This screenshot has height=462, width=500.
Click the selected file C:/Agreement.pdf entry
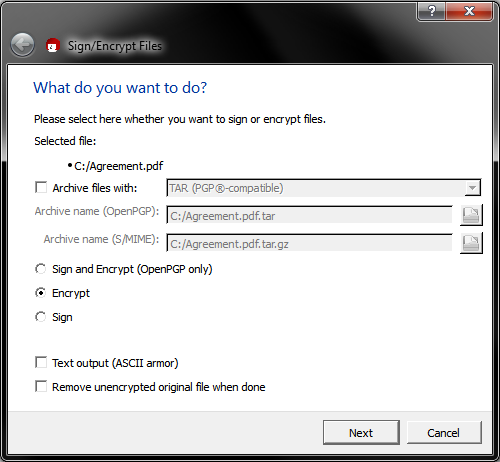pos(118,166)
